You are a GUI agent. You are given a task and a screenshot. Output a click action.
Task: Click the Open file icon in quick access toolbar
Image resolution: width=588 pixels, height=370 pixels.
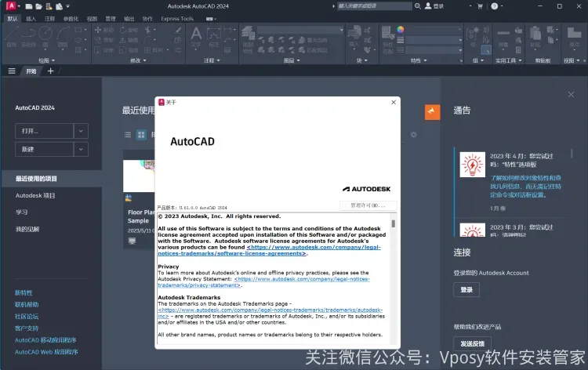[38, 6]
